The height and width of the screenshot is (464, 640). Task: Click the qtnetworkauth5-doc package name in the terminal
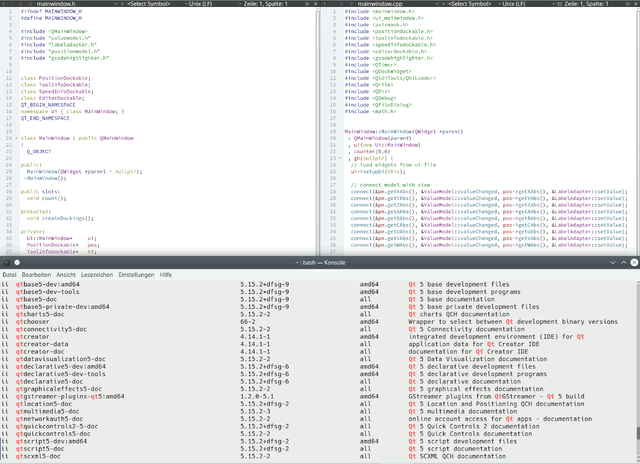click(x=49, y=419)
